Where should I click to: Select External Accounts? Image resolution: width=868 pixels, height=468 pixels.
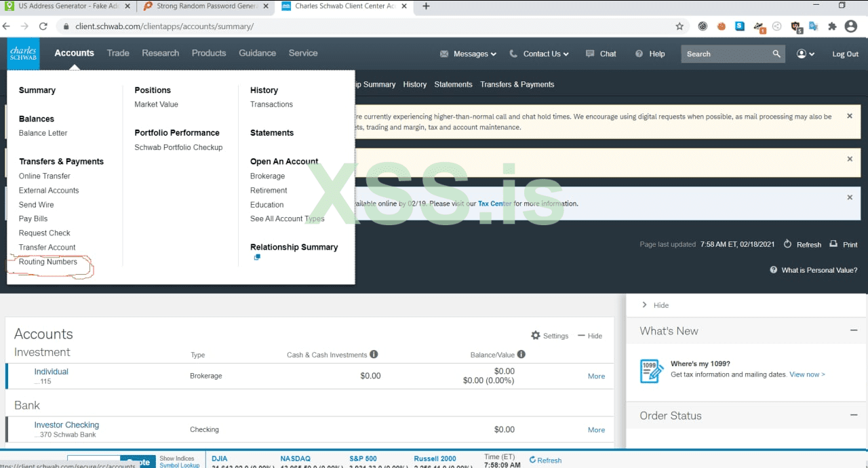tap(49, 191)
